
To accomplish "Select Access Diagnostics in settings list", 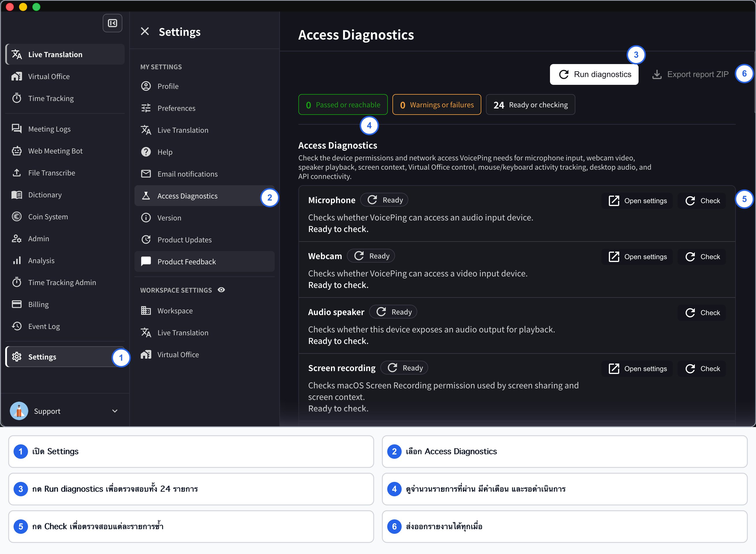I will [205, 196].
